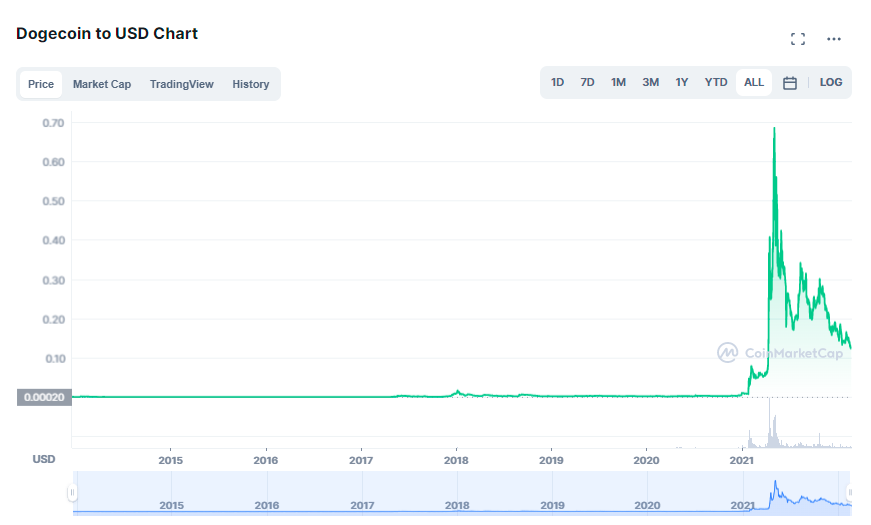Select the Price tab

coord(41,84)
